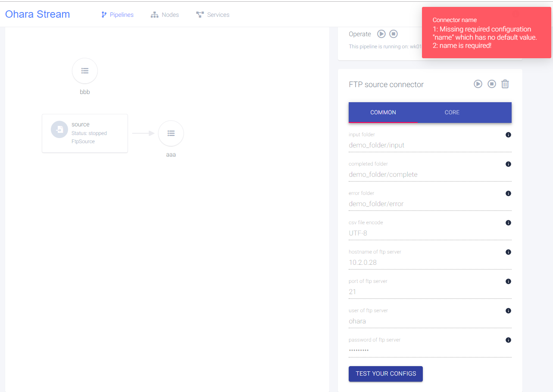Click the source connector file icon
553x392 pixels.
59,129
